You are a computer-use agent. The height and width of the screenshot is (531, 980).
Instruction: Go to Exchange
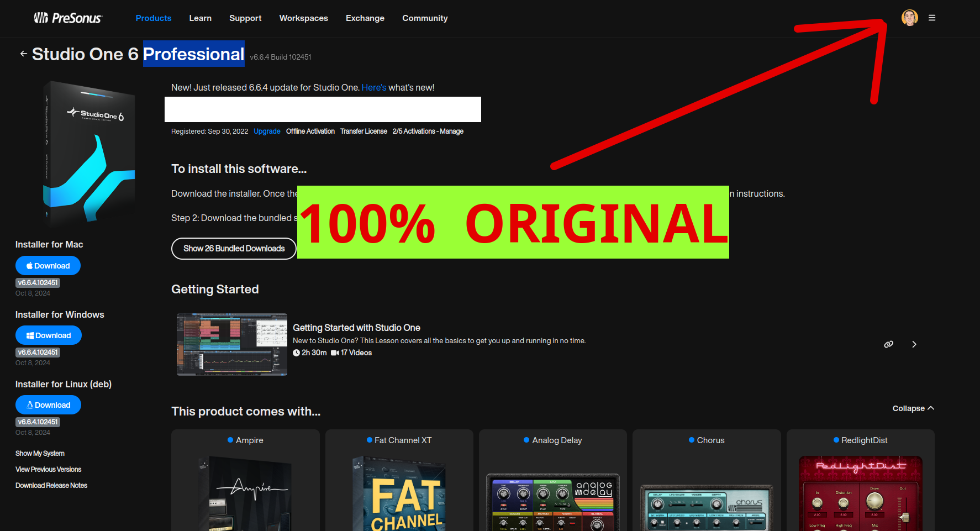click(365, 18)
